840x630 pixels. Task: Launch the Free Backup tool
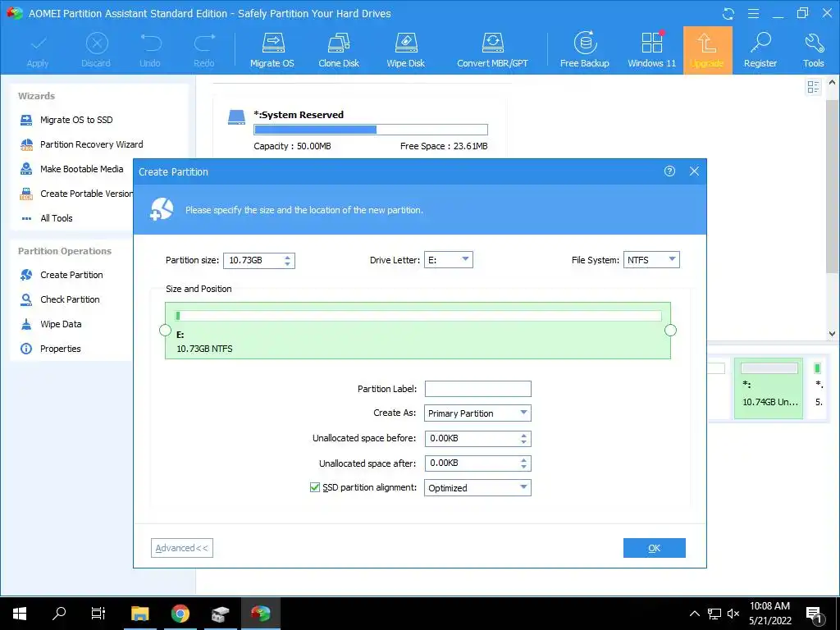point(584,50)
